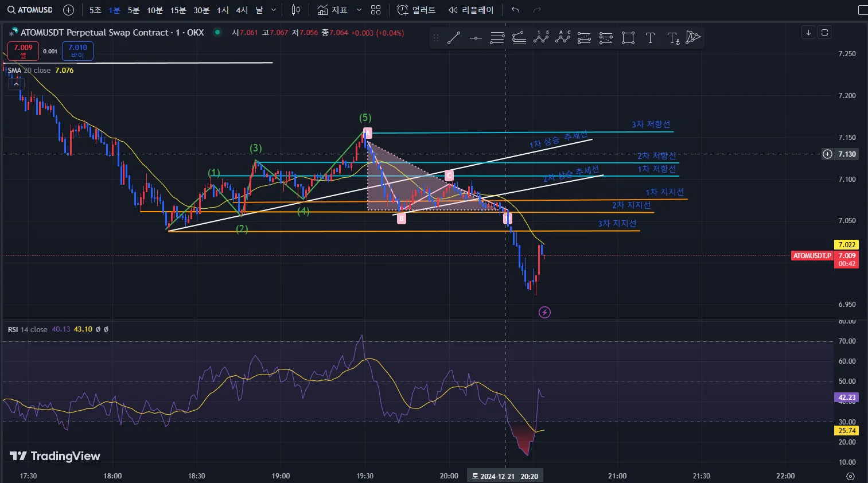Switch to the 1분 timeframe

115,10
